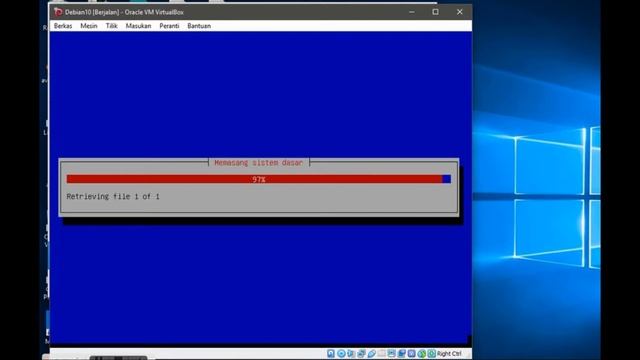Maximize the Debian10 VirtualBox window

point(436,12)
